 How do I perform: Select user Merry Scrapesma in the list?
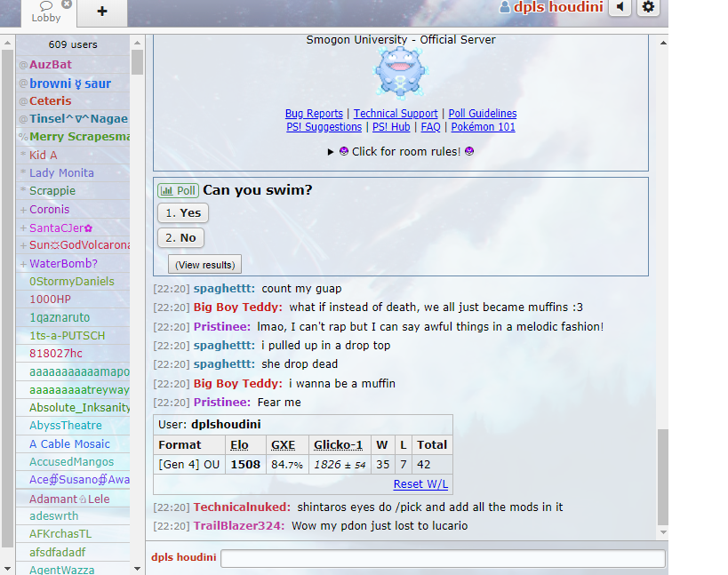[73, 137]
